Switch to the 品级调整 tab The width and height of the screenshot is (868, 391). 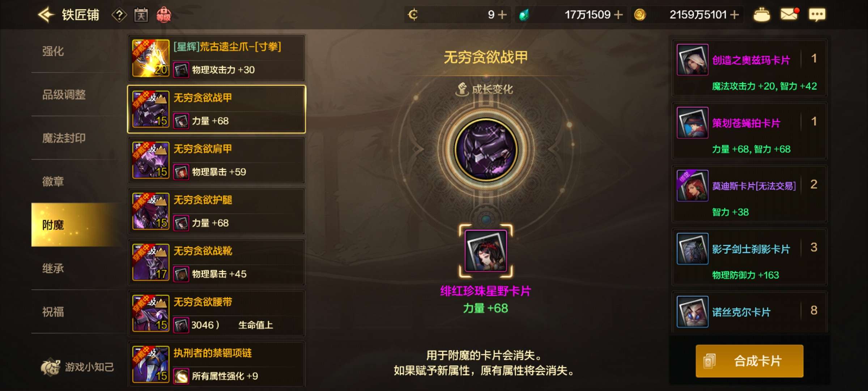(64, 95)
